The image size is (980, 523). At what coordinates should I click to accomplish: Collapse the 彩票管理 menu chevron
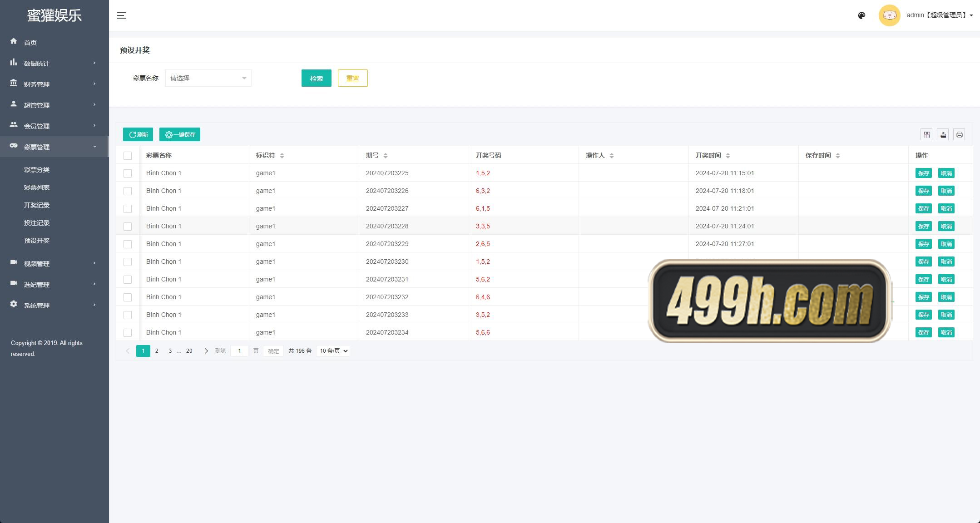tap(94, 146)
